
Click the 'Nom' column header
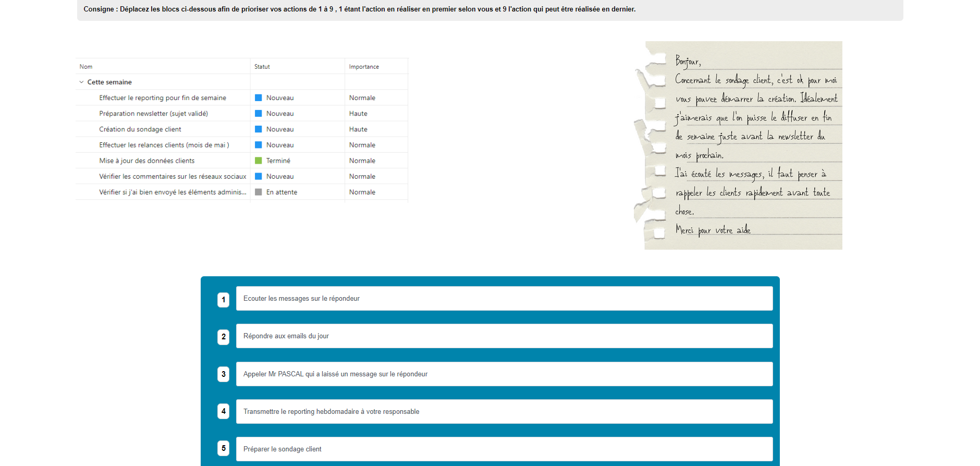(x=86, y=67)
